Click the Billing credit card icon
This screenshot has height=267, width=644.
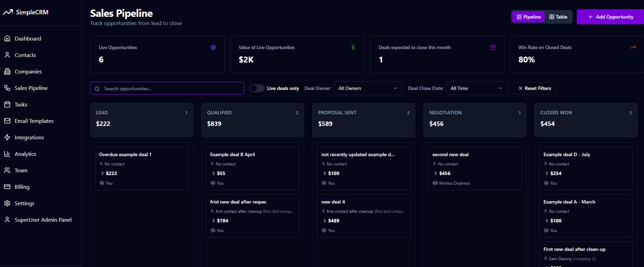(x=7, y=187)
